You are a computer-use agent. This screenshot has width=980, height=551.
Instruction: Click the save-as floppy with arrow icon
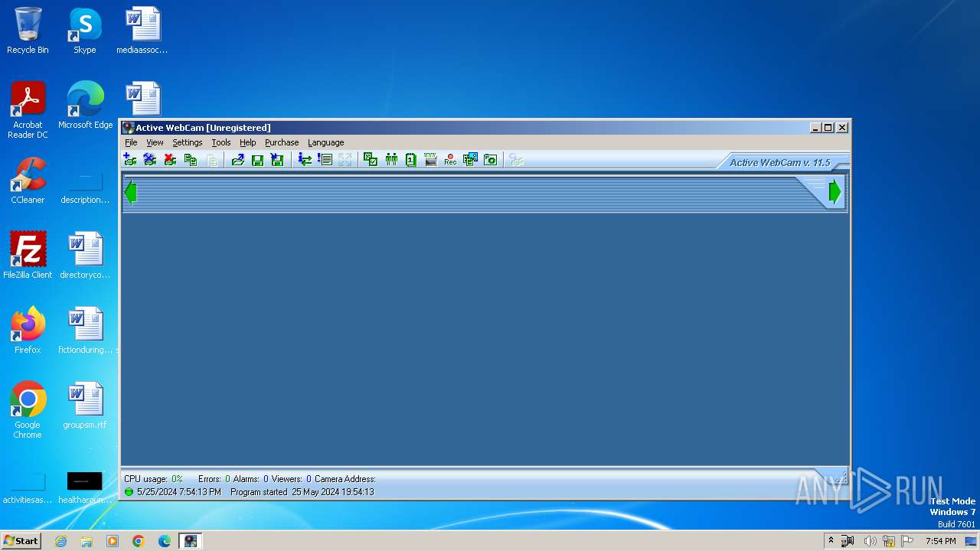(x=277, y=159)
